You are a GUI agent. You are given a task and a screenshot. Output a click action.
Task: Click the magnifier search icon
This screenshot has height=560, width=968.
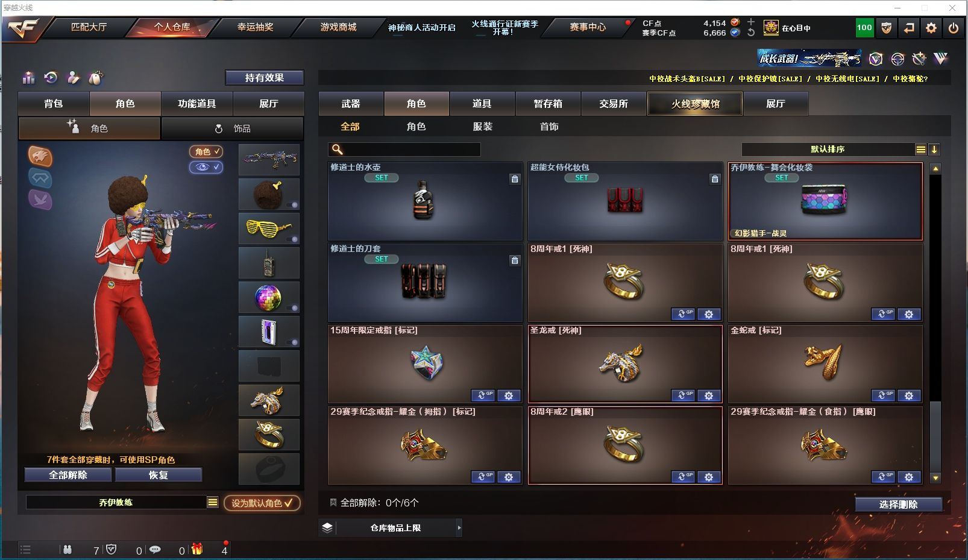[x=338, y=149]
